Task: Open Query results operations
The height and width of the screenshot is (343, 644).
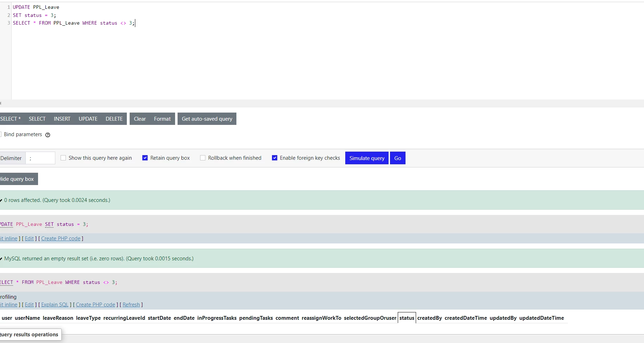Action: (x=30, y=335)
